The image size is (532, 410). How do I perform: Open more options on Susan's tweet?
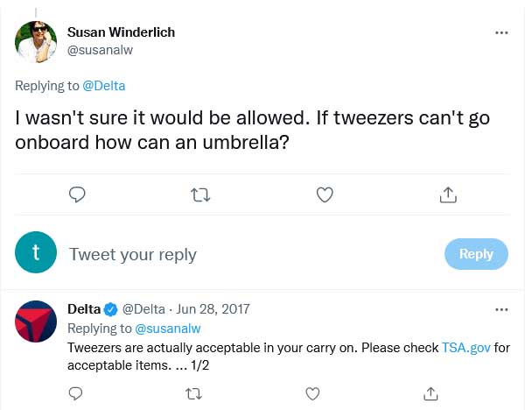(x=501, y=32)
